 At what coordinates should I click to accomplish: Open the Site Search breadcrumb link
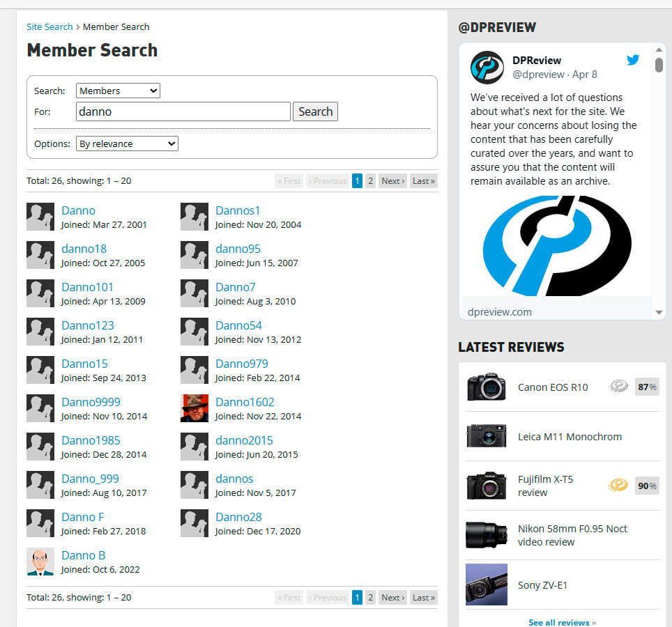tap(49, 27)
